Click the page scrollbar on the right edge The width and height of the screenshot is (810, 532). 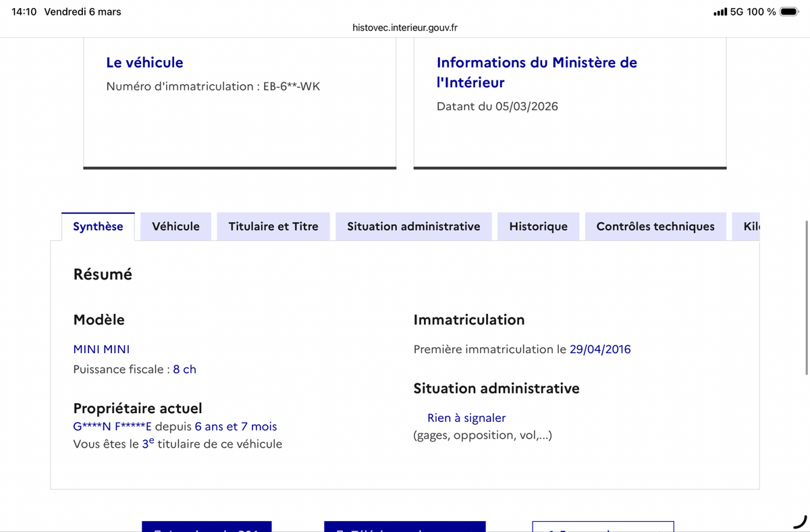[807, 297]
